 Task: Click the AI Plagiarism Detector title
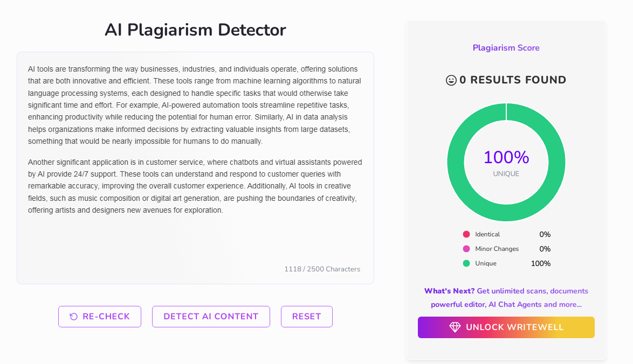[195, 30]
